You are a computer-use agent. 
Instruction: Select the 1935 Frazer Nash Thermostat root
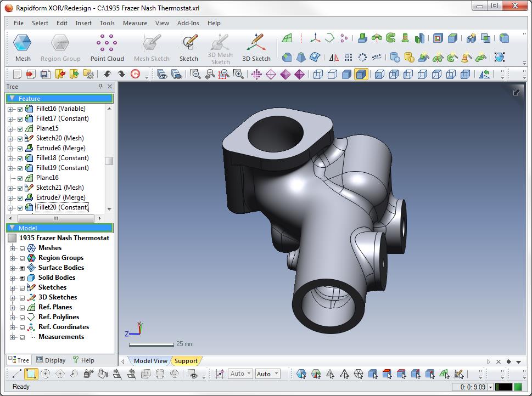64,238
